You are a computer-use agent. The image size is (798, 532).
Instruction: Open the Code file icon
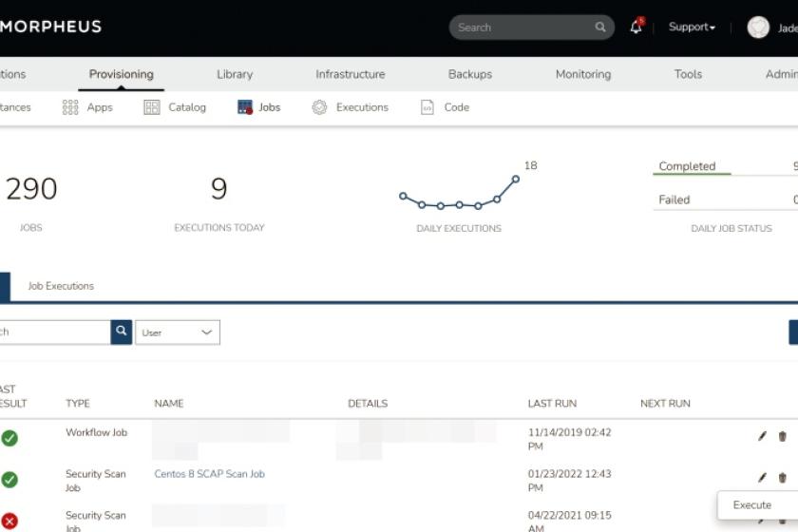click(x=427, y=107)
